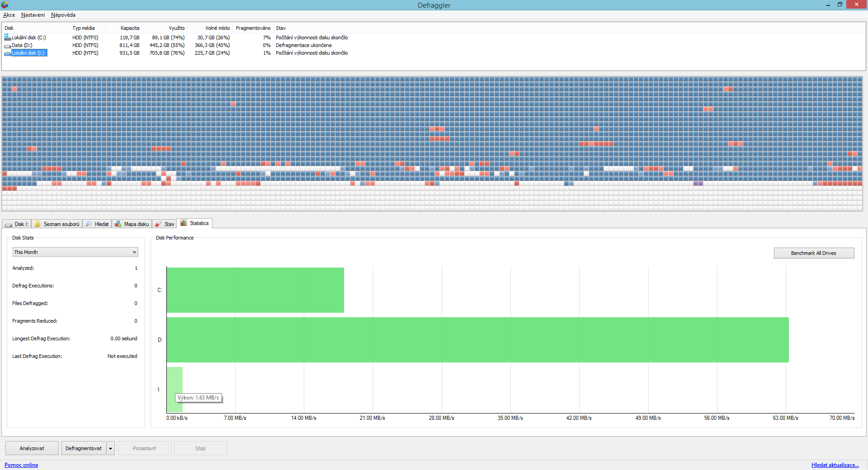
Task: Click the Analyzovat button
Action: (32, 448)
